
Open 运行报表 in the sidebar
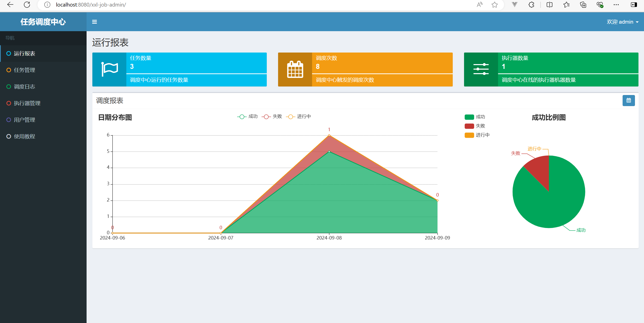43,54
